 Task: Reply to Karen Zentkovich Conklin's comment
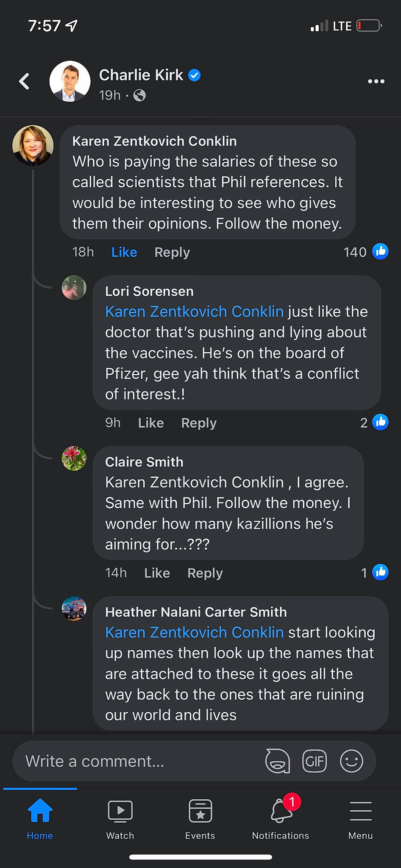point(172,252)
